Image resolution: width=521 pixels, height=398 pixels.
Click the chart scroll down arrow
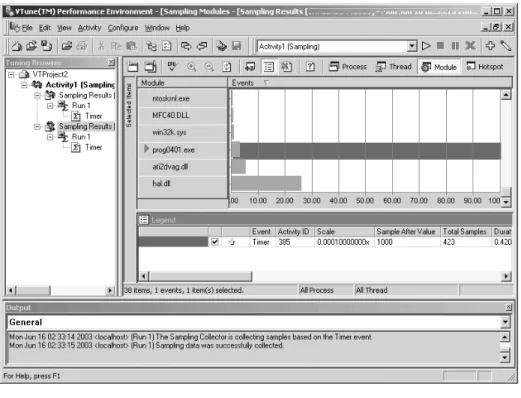click(x=506, y=202)
